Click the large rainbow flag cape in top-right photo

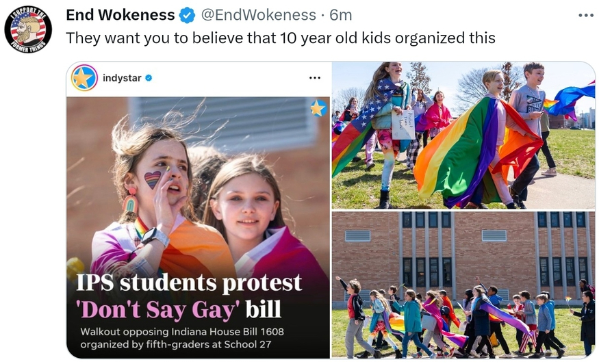click(478, 153)
